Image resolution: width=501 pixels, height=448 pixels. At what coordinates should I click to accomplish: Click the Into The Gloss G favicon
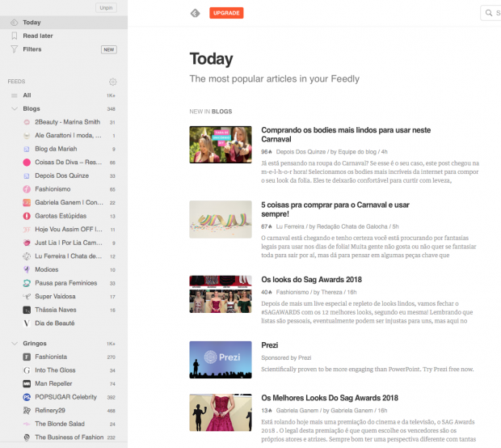[27, 370]
